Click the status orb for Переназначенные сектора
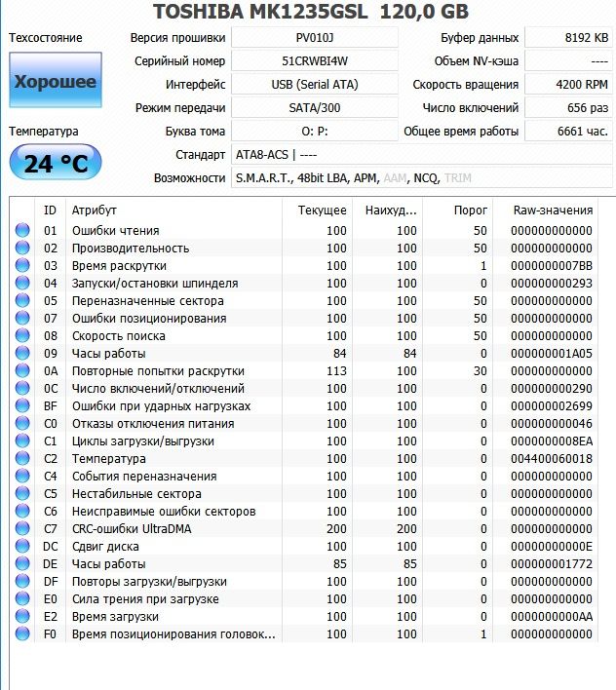Screen dimensions: 616x690 [x=22, y=300]
